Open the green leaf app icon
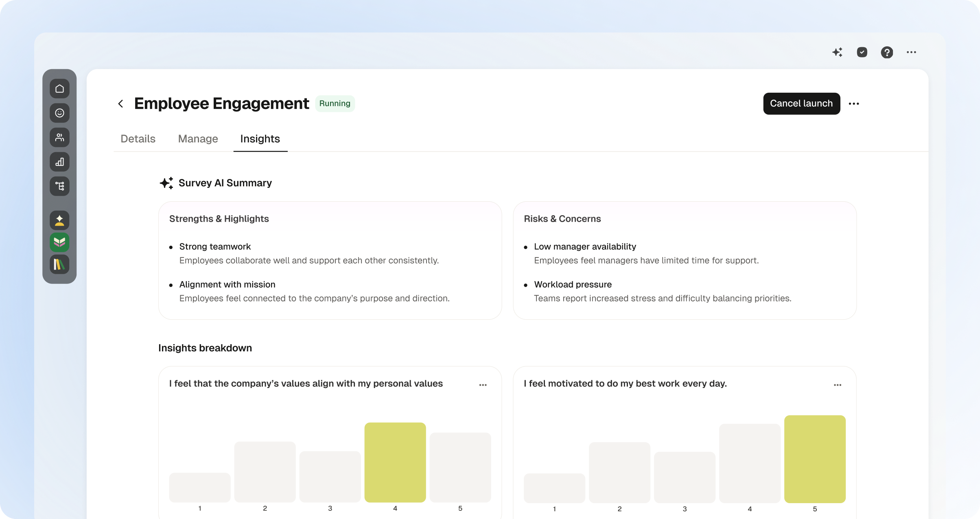 click(x=59, y=242)
